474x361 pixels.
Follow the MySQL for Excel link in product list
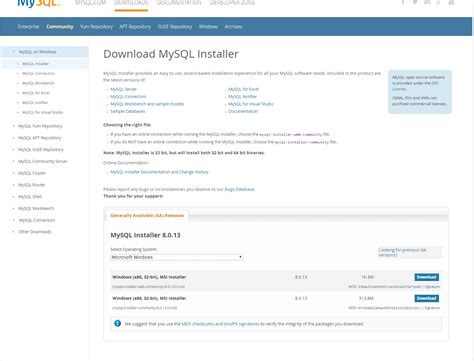click(x=243, y=89)
